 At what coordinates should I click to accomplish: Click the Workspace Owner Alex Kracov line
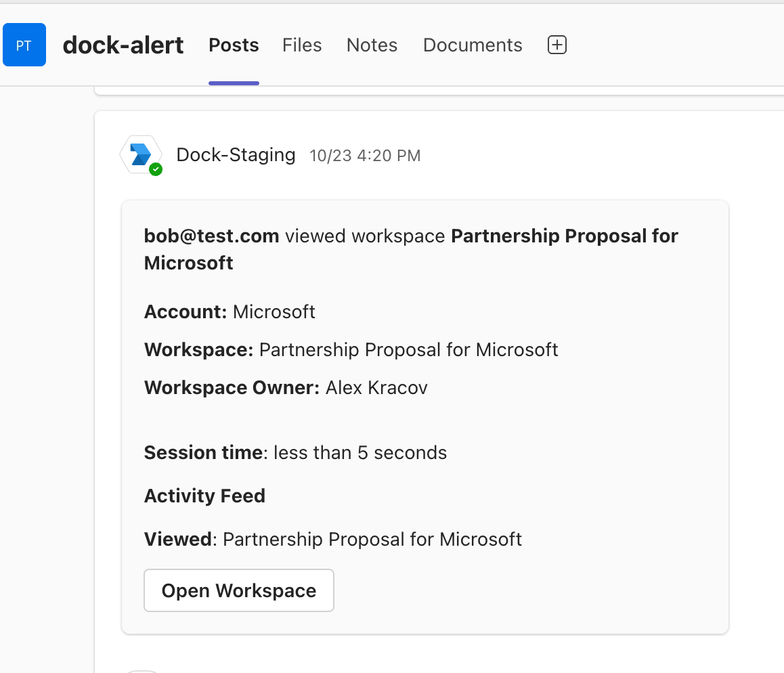click(286, 388)
